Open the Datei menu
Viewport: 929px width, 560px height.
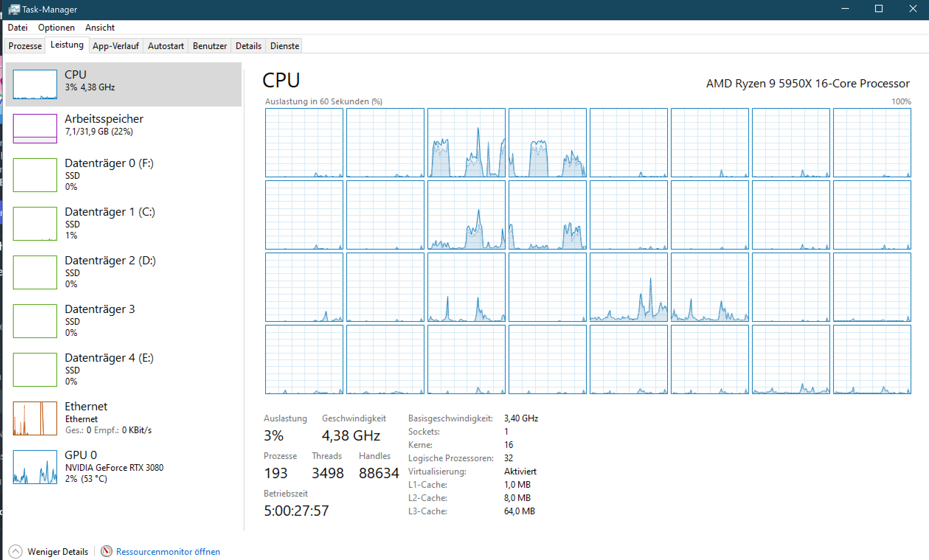point(17,28)
